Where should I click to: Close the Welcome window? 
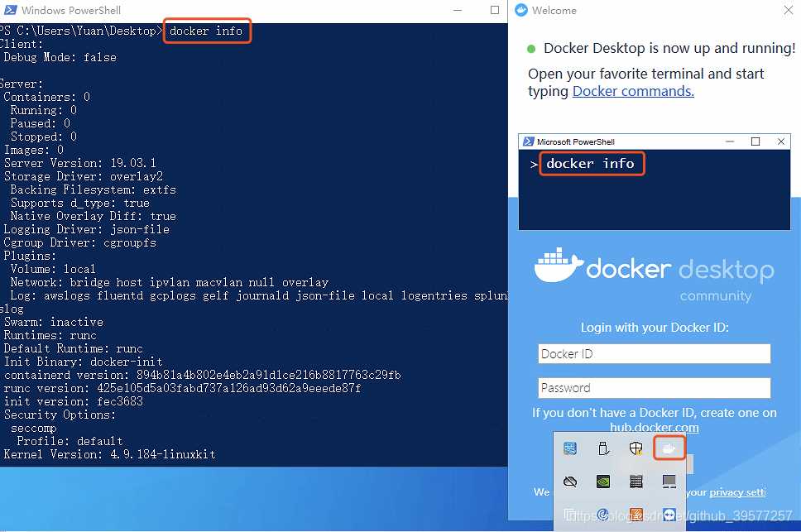(x=789, y=10)
